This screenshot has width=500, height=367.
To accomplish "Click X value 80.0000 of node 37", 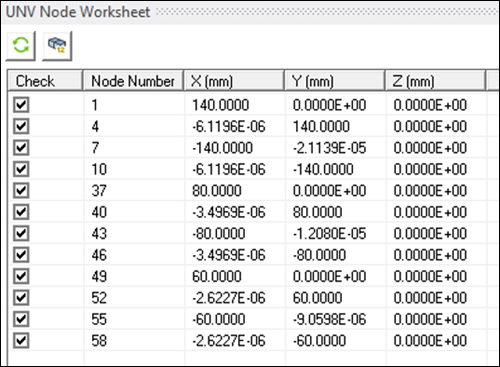I will pos(217,191).
